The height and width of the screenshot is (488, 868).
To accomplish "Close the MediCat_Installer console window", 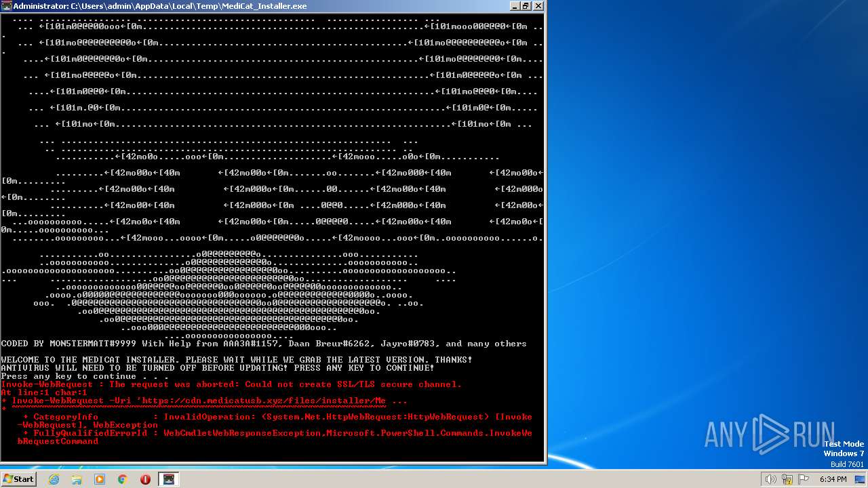I will [538, 6].
